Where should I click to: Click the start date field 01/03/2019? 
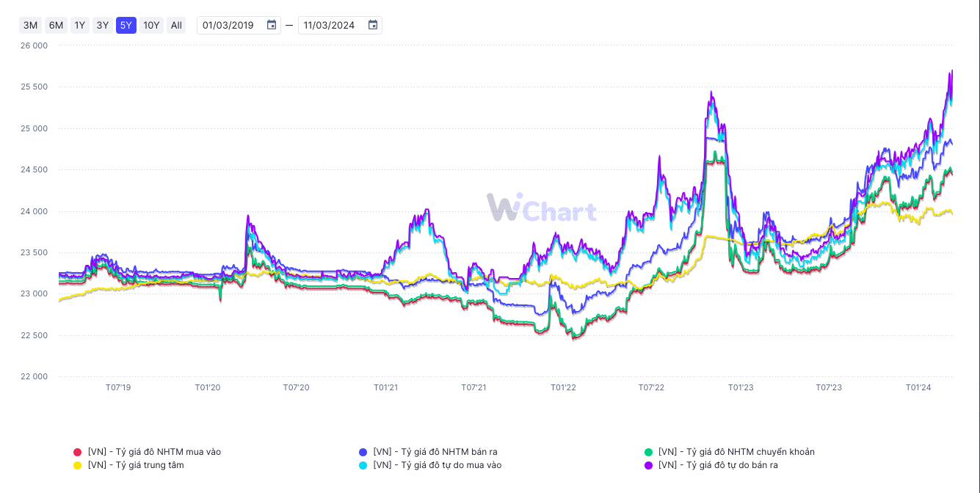click(228, 26)
